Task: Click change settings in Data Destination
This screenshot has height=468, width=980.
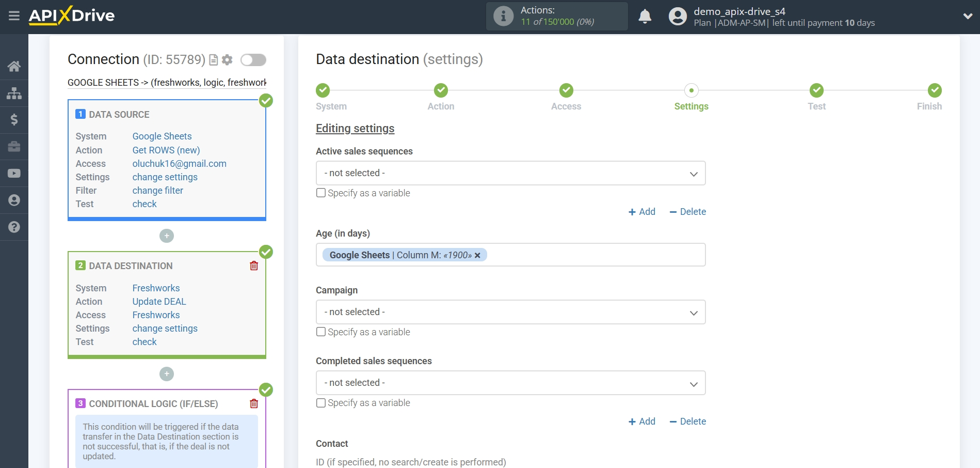Action: click(165, 329)
